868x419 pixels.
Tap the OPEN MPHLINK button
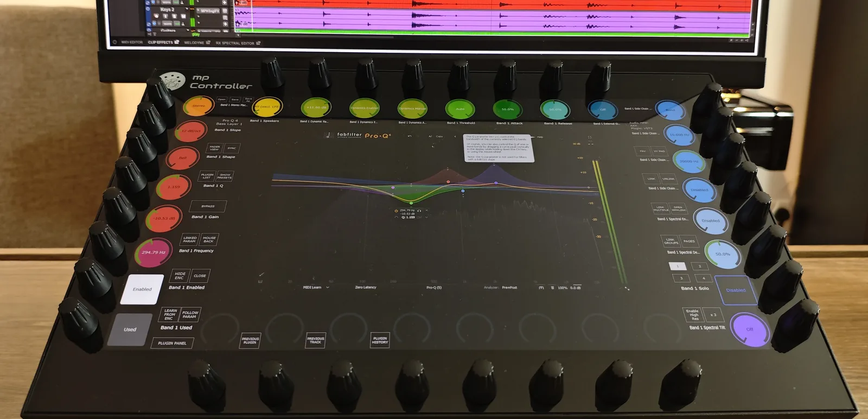point(679,208)
